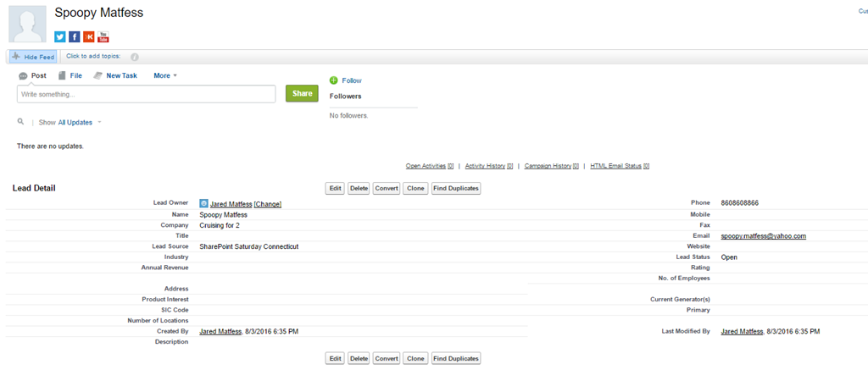Click the feed search magnifier icon
Screen dimensions: 868x370
click(x=21, y=122)
